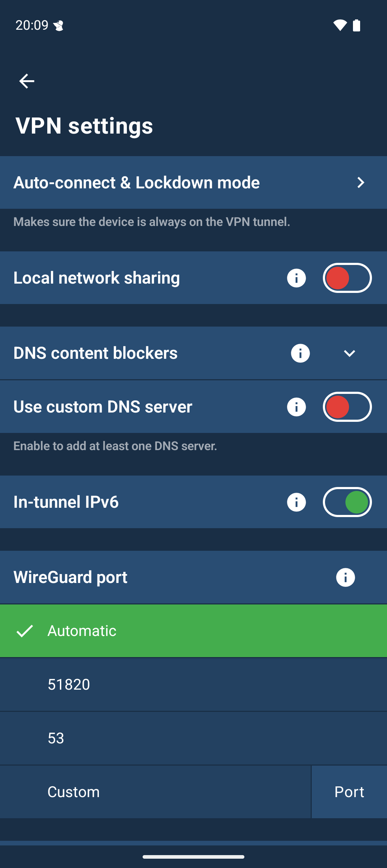
Task: Tap the back arrow to leave VPN settings
Action: pyautogui.click(x=27, y=81)
